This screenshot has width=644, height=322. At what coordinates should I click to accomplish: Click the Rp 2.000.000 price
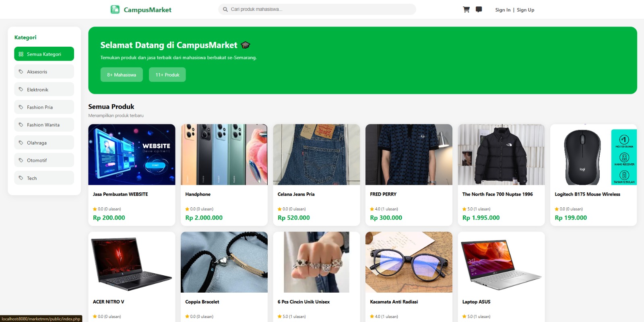point(204,218)
